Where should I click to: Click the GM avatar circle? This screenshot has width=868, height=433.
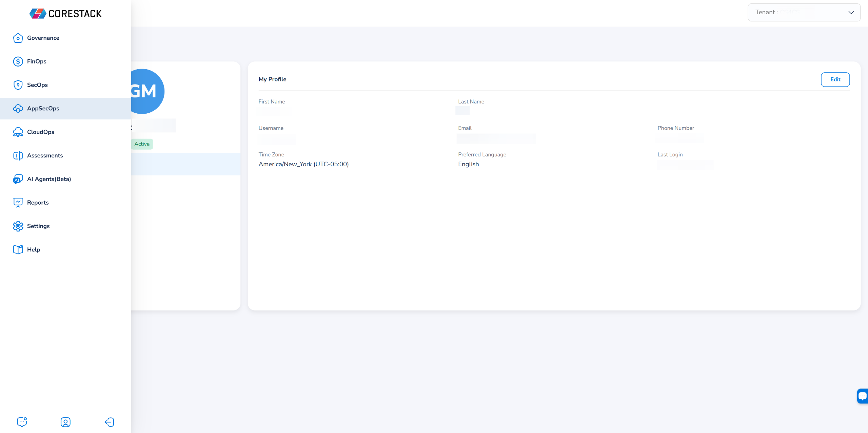(147, 91)
